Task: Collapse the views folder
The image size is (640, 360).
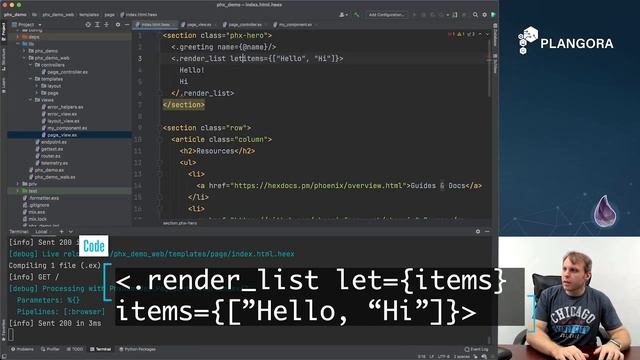Action: pyautogui.click(x=31, y=100)
